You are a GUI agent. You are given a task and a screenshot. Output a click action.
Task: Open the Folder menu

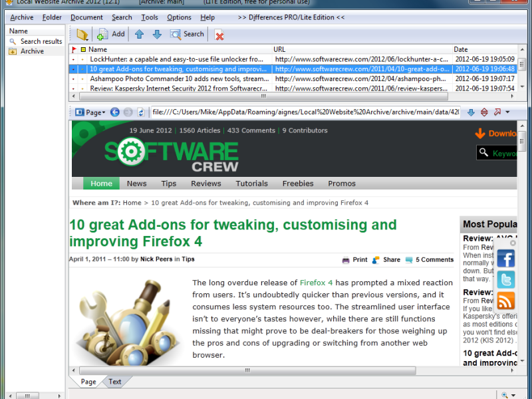point(52,17)
